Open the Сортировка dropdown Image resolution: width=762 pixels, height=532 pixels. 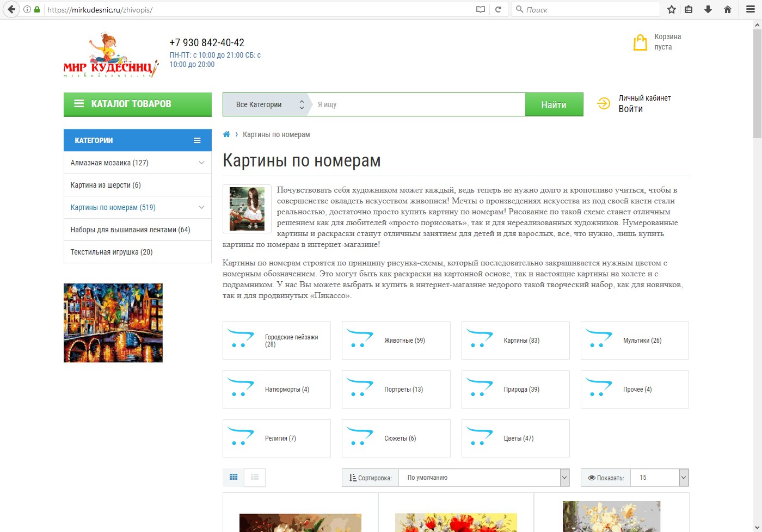tap(484, 478)
